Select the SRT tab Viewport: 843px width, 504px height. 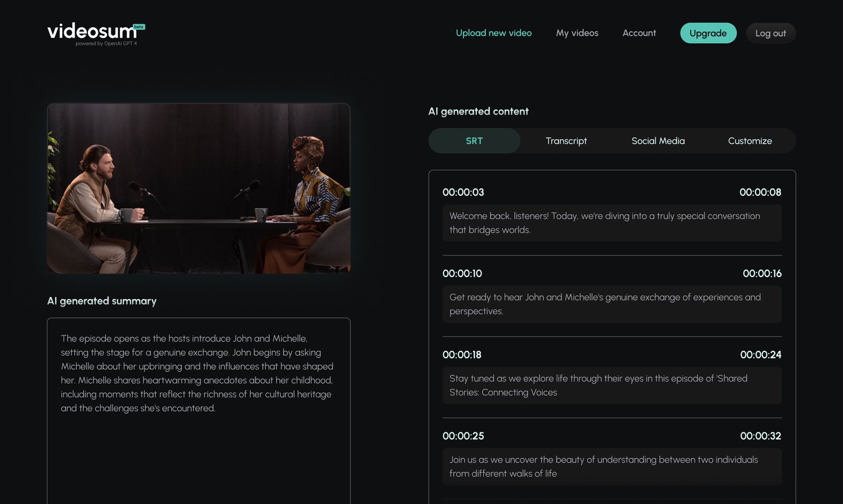[474, 141]
